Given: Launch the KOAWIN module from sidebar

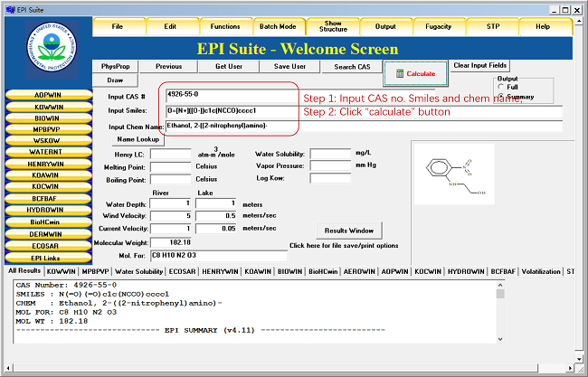Looking at the screenshot, I should 48,175.
